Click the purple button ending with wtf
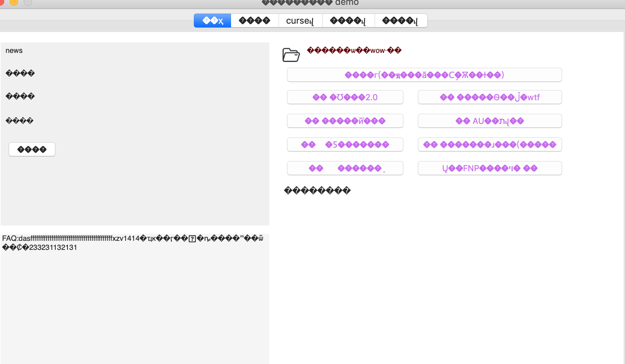This screenshot has height=364, width=625. pyautogui.click(x=489, y=97)
